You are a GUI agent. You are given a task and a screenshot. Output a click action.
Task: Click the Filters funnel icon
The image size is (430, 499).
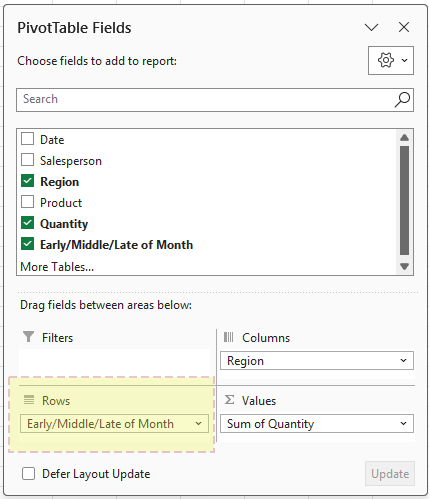click(29, 337)
